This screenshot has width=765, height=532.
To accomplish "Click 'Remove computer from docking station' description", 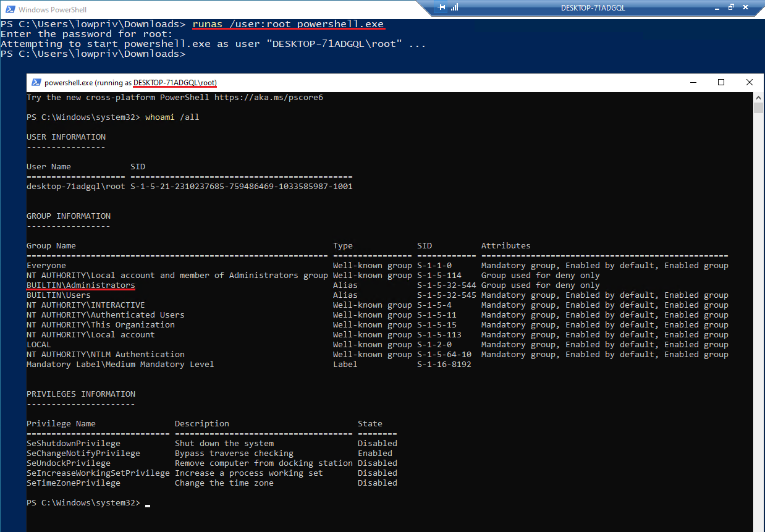I will (x=264, y=463).
